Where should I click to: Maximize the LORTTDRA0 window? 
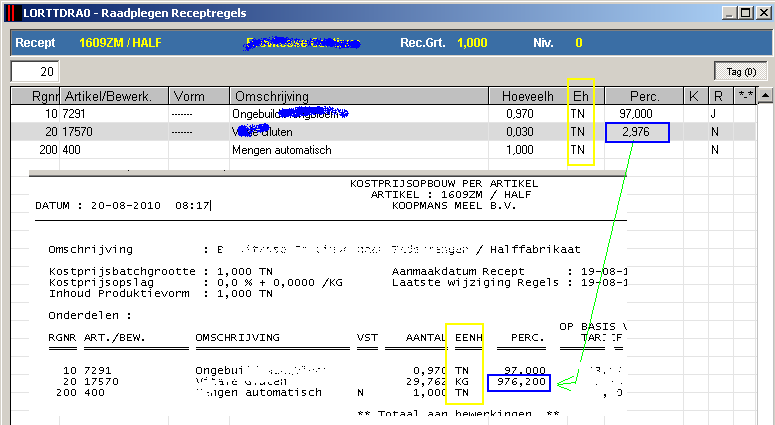pyautogui.click(x=746, y=13)
